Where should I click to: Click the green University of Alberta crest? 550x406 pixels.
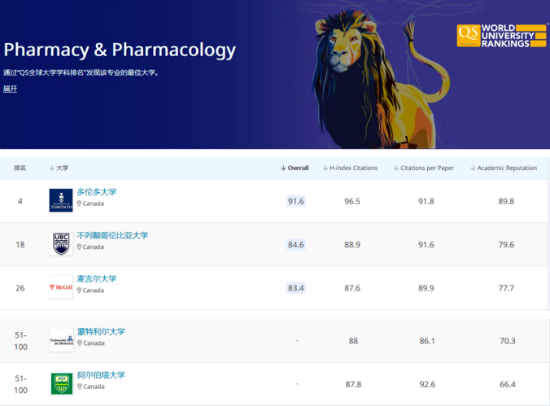62,384
